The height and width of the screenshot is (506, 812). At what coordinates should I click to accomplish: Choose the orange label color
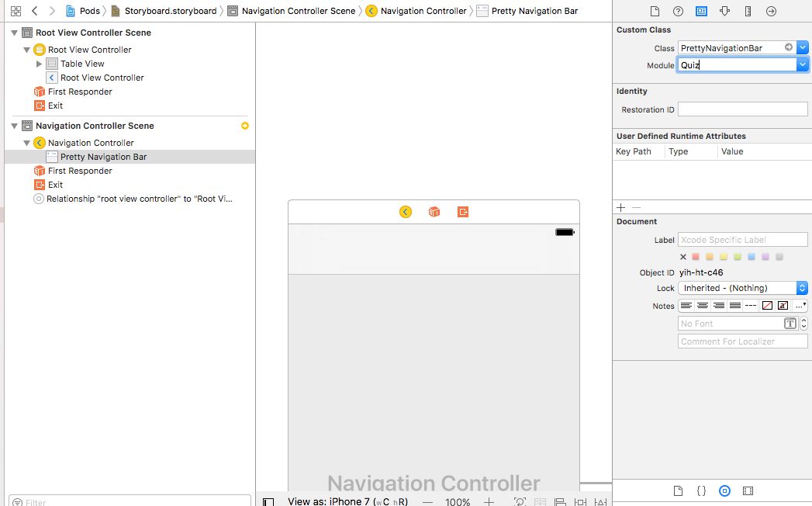click(x=710, y=257)
